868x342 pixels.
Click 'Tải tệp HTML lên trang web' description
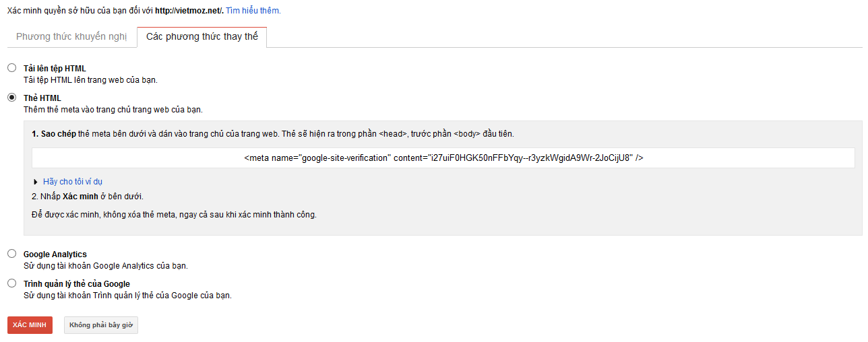point(90,80)
